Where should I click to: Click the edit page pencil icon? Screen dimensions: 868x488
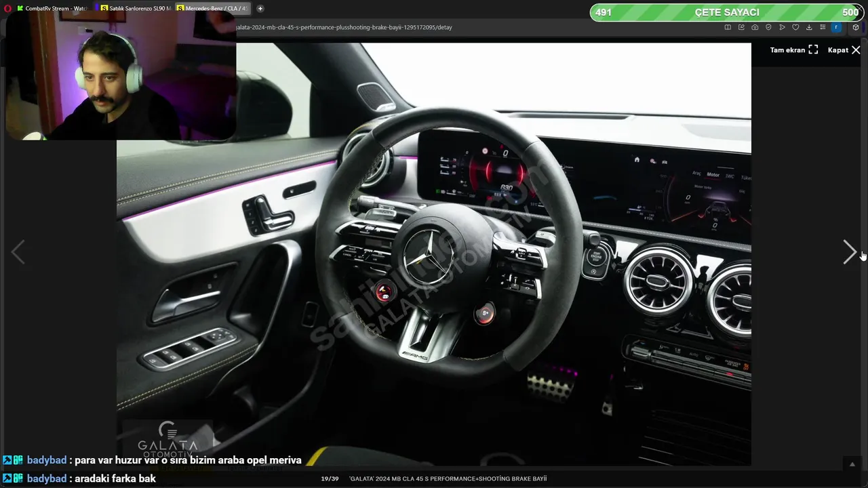click(741, 27)
